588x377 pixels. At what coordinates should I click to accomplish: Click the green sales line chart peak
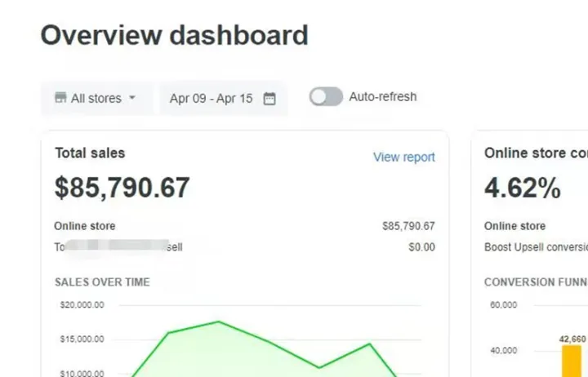[x=219, y=322]
